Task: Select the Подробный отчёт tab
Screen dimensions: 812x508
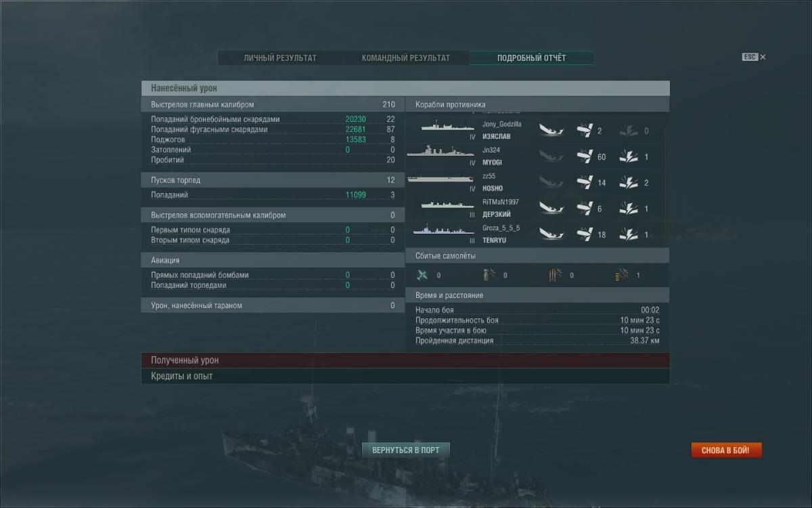Action: click(x=531, y=58)
